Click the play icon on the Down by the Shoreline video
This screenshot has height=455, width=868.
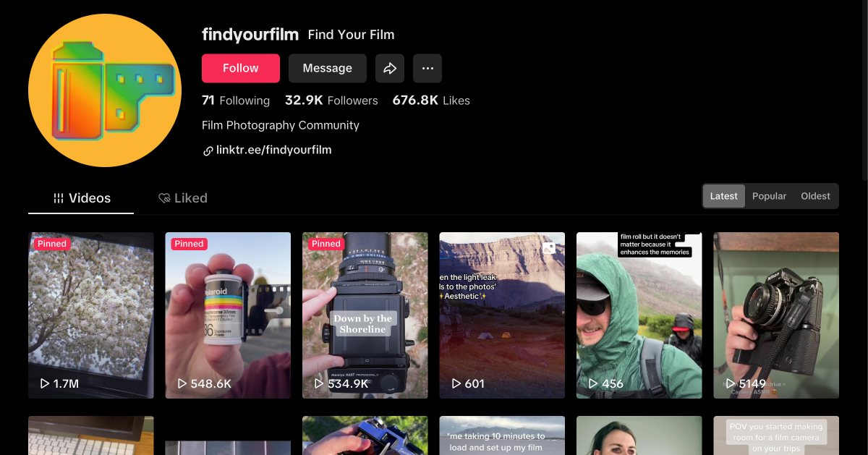(318, 384)
